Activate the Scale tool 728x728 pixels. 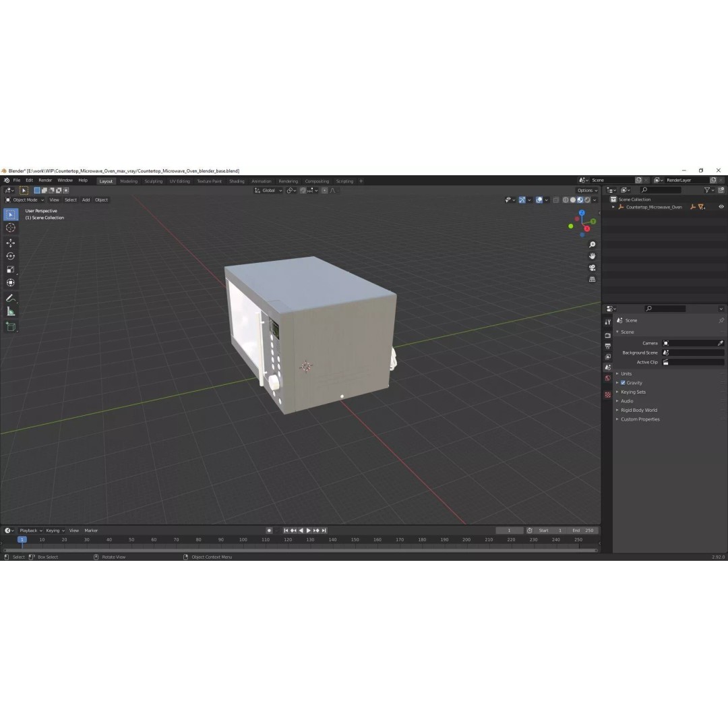click(11, 269)
